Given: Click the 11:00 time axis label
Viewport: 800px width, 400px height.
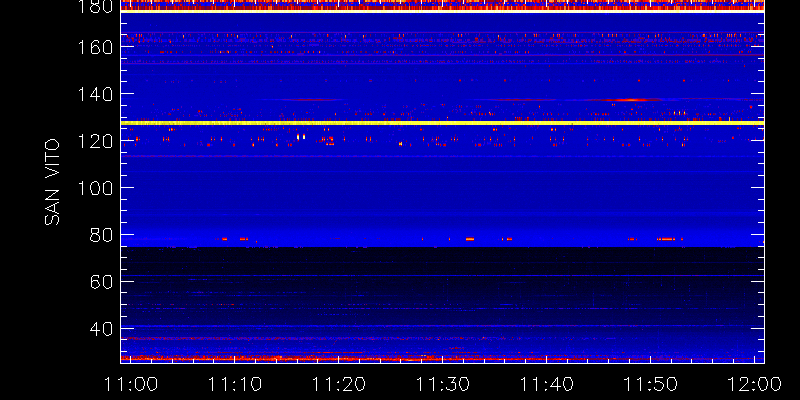Looking at the screenshot, I should (x=131, y=384).
